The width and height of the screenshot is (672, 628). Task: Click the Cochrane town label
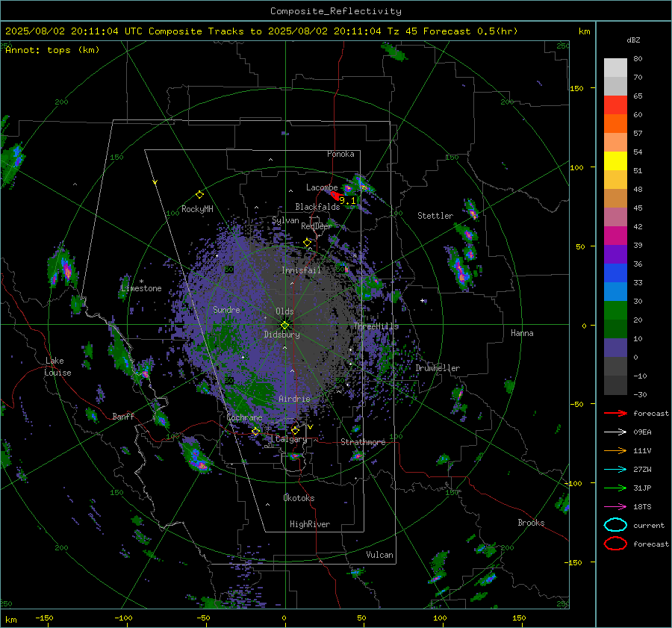pyautogui.click(x=244, y=417)
